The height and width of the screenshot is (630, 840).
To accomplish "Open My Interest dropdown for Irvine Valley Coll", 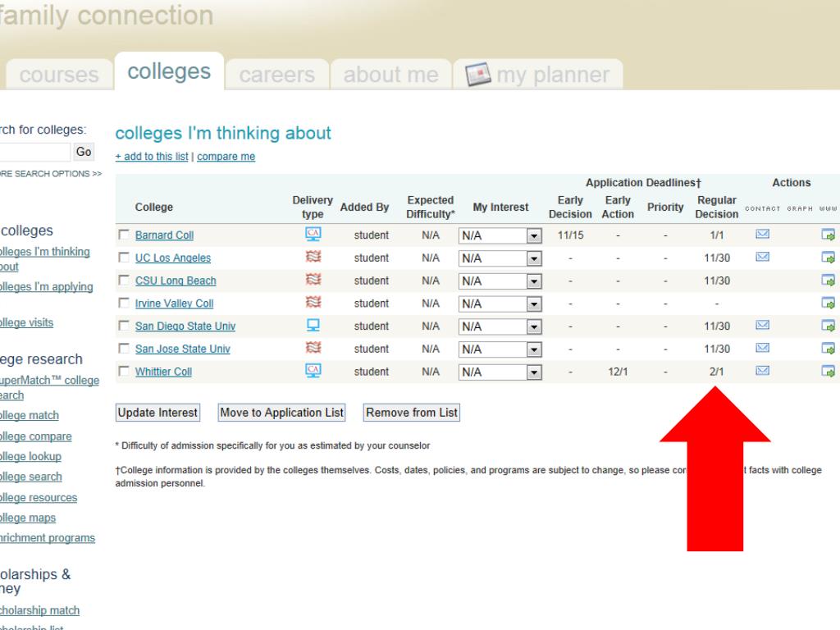I will 500,304.
